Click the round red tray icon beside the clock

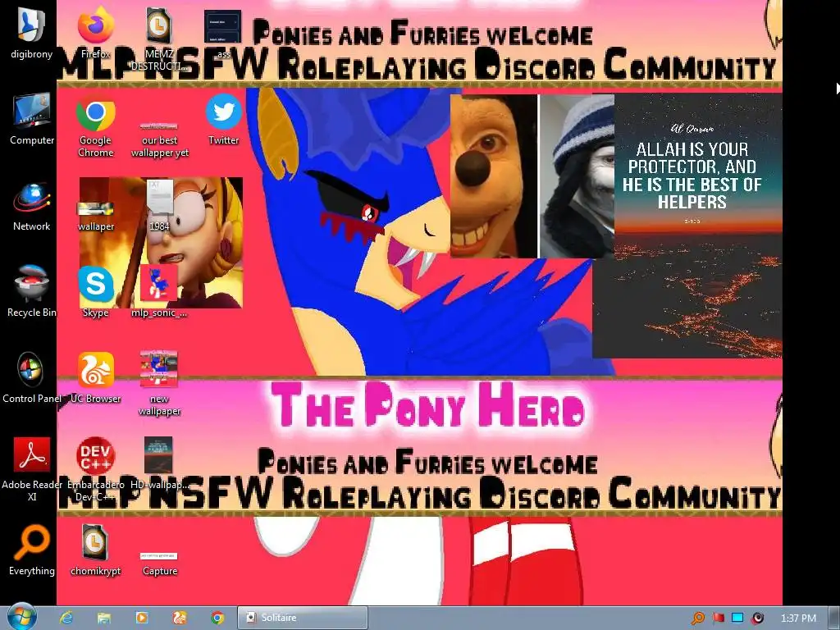point(757,619)
